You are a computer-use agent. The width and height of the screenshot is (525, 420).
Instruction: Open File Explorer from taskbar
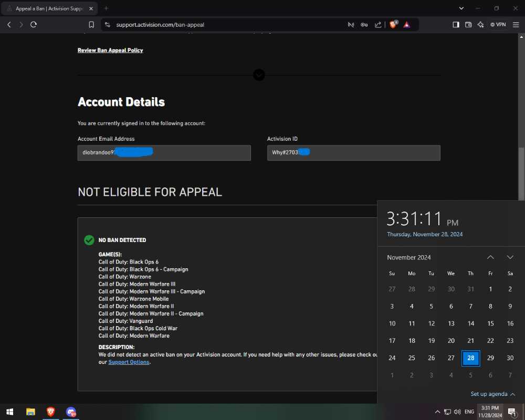click(x=30, y=412)
